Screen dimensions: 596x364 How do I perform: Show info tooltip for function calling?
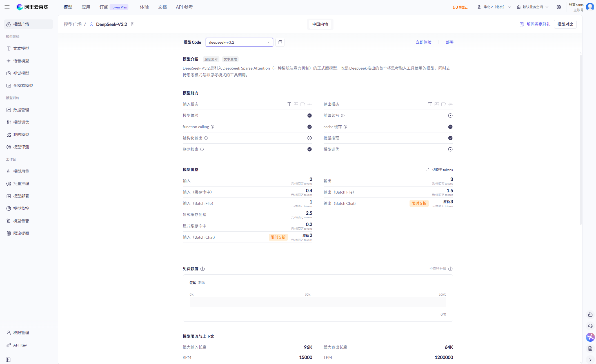pyautogui.click(x=212, y=127)
